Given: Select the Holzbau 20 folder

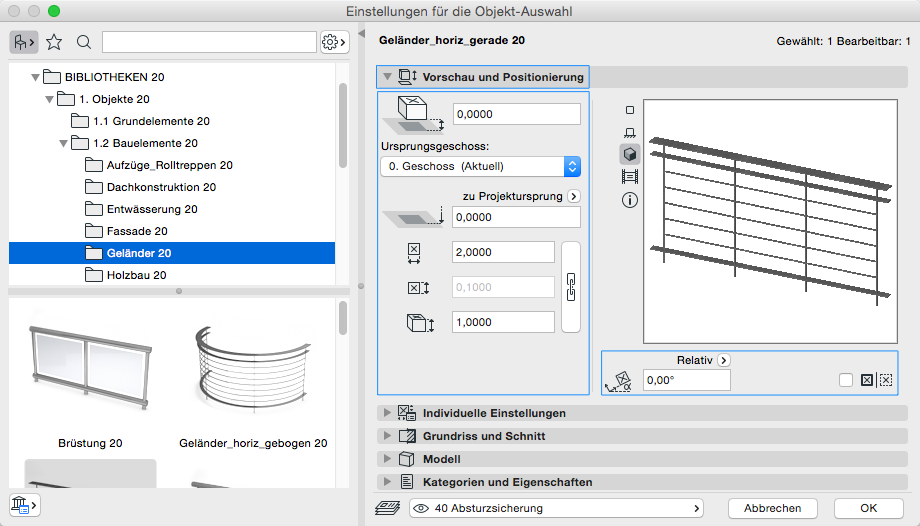Looking at the screenshot, I should coord(136,275).
